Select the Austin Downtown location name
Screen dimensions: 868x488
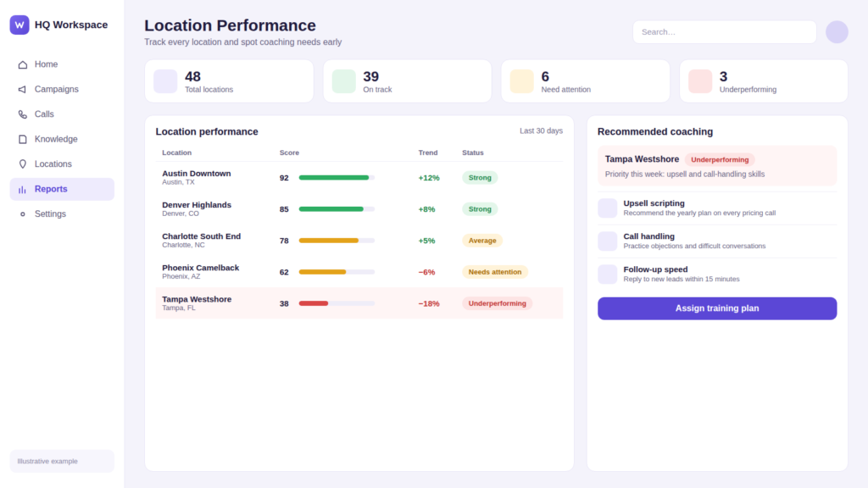(x=197, y=174)
